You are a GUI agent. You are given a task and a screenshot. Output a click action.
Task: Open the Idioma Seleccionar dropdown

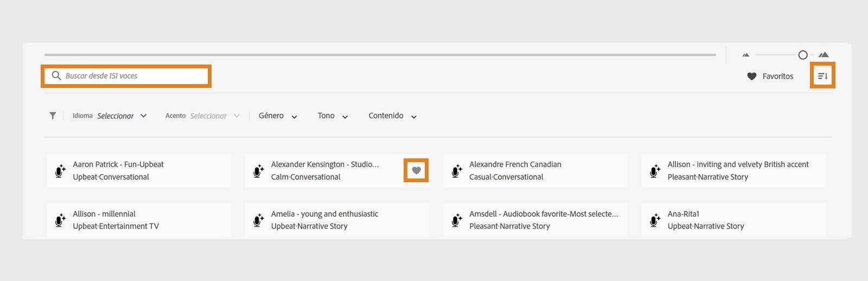click(122, 116)
